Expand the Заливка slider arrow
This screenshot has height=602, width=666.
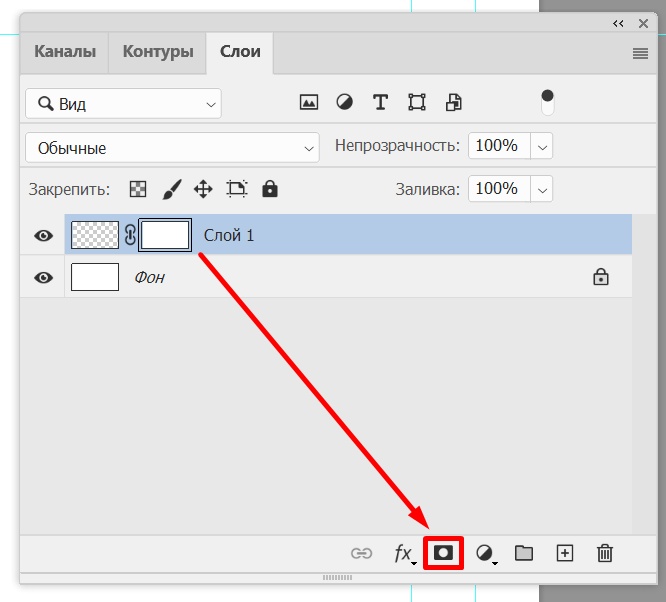click(542, 189)
